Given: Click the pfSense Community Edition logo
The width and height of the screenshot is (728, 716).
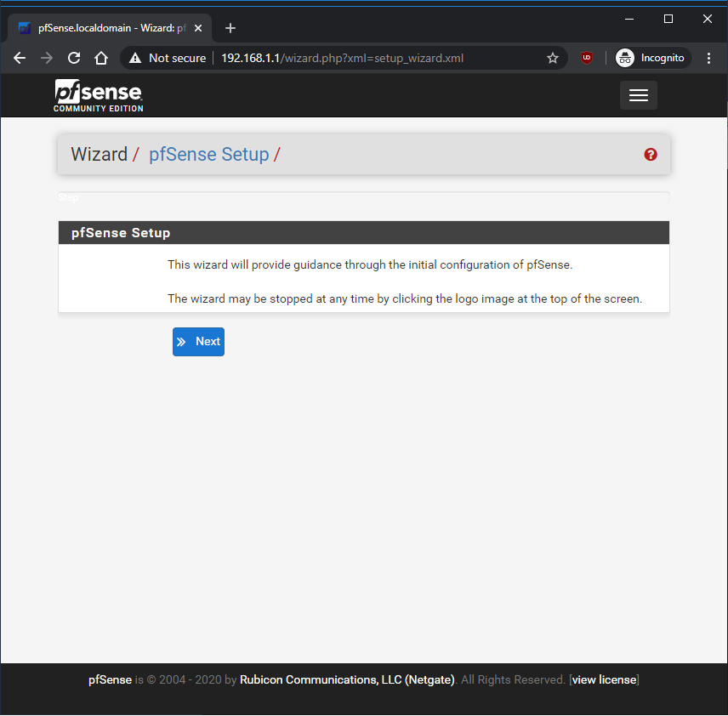Looking at the screenshot, I should tap(99, 95).
